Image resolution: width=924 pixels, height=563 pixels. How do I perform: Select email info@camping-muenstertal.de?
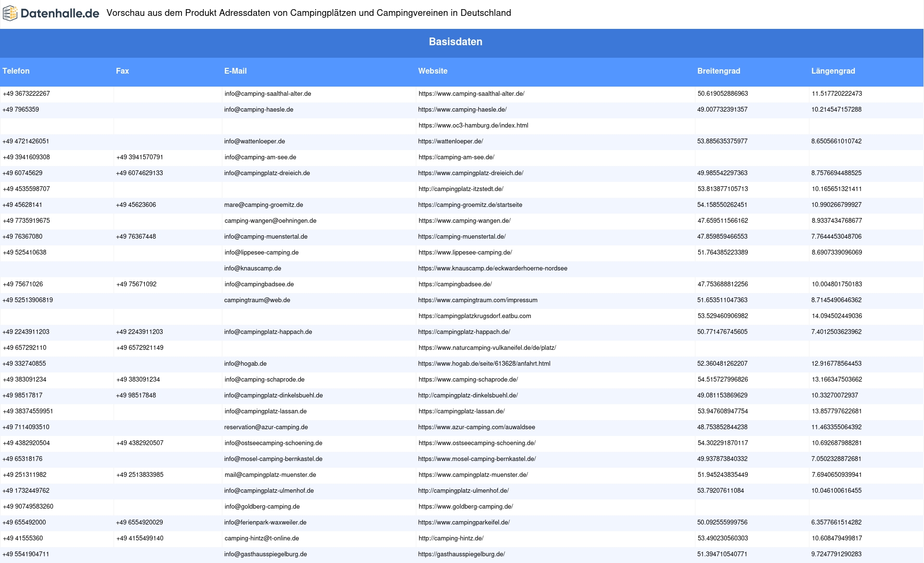tap(266, 237)
